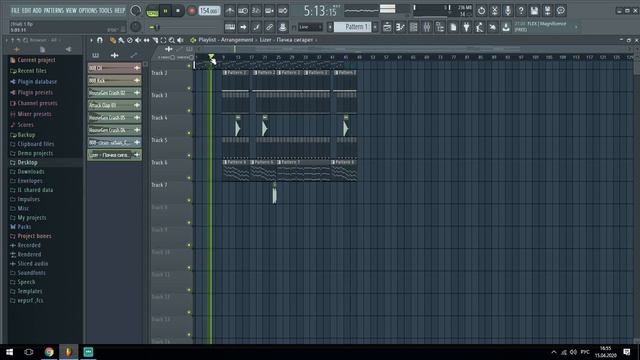
Task: Toggle step editing icon
Action: [256, 27]
